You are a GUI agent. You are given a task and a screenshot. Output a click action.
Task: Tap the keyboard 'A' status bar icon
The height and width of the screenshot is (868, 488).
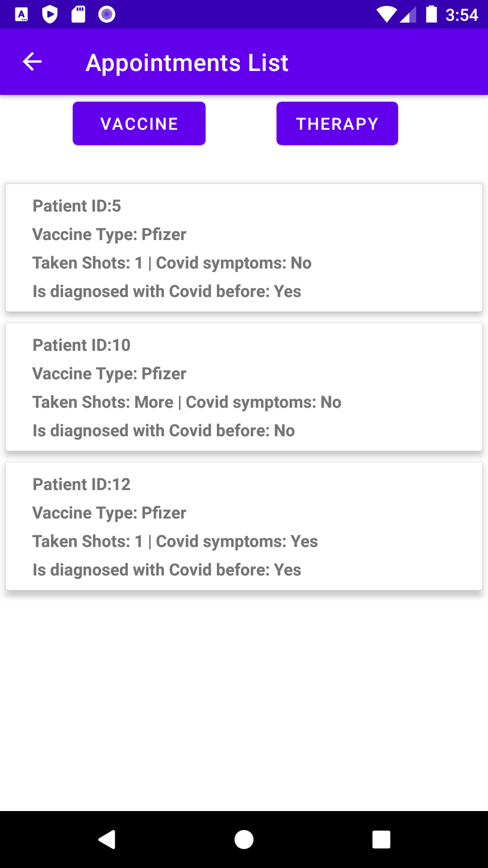pos(22,14)
